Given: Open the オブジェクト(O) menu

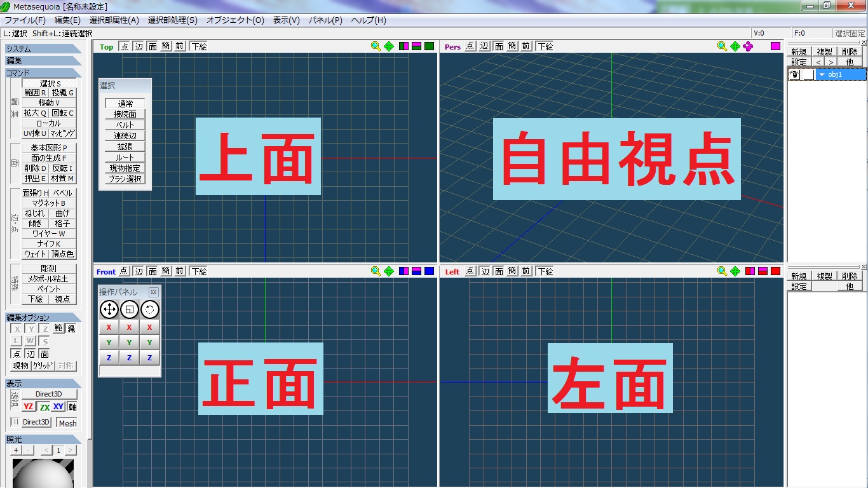Looking at the screenshot, I should coord(235,20).
